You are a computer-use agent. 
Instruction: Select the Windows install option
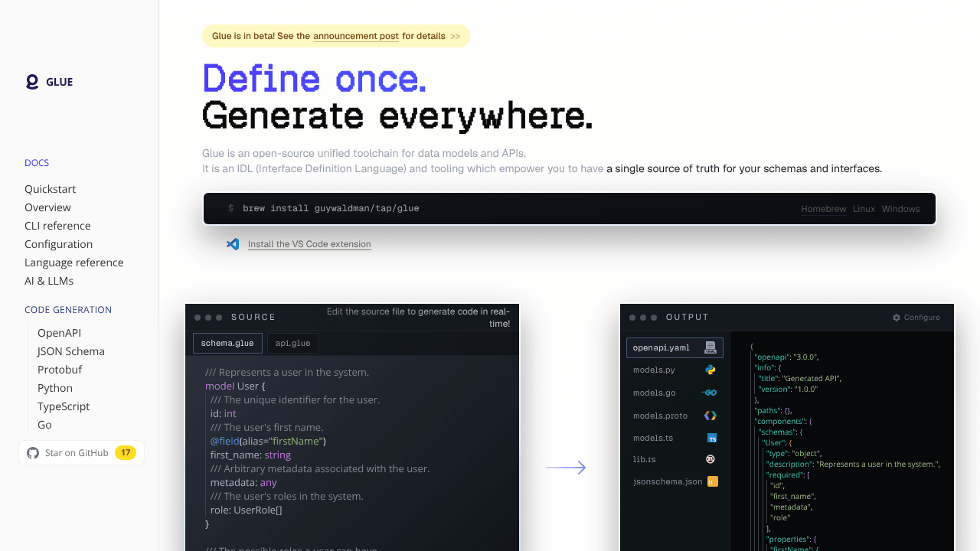[901, 209]
